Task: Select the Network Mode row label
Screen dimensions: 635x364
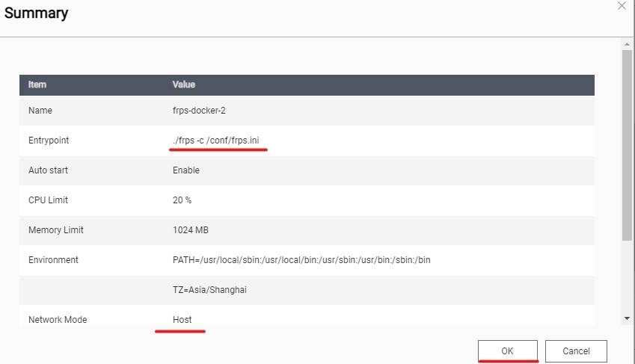Action: click(58, 319)
